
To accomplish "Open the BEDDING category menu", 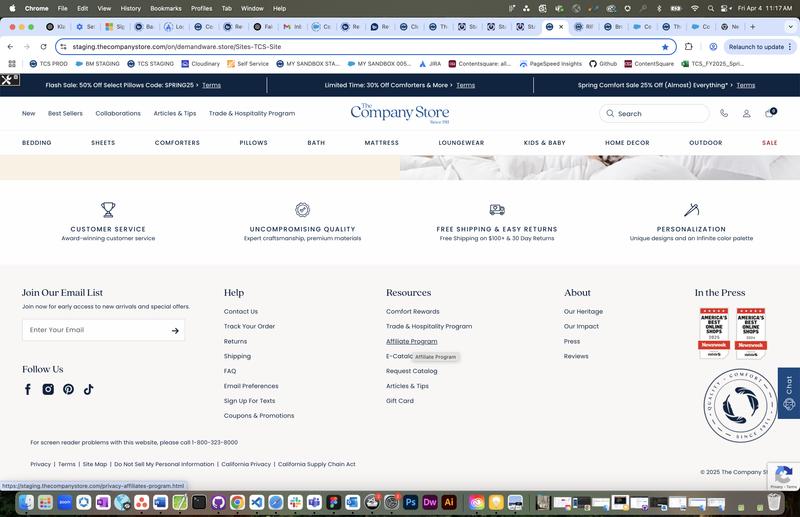I will coord(37,143).
